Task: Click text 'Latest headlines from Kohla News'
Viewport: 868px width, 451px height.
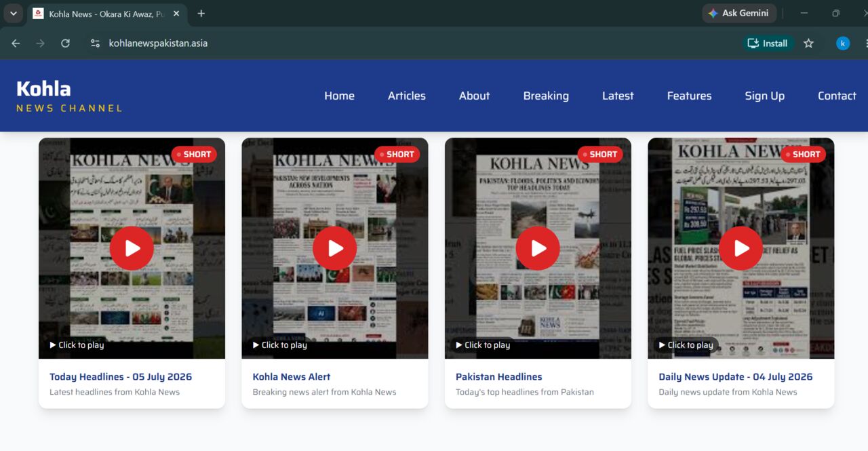Action: tap(115, 392)
